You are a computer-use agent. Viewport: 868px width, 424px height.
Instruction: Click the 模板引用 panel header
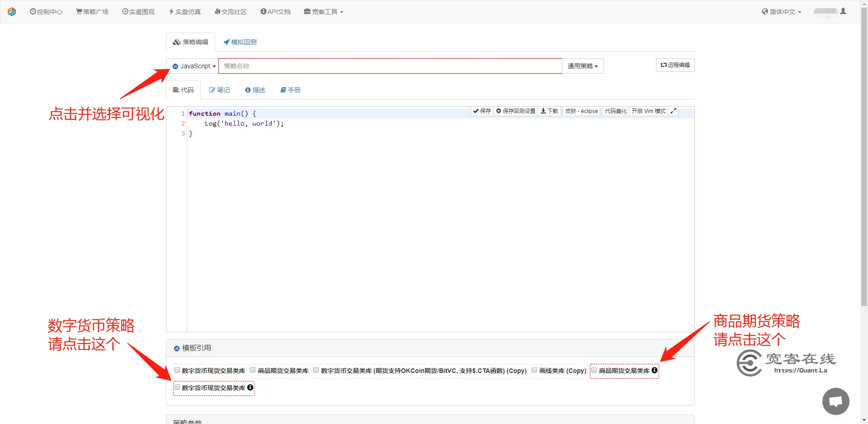[x=430, y=348]
